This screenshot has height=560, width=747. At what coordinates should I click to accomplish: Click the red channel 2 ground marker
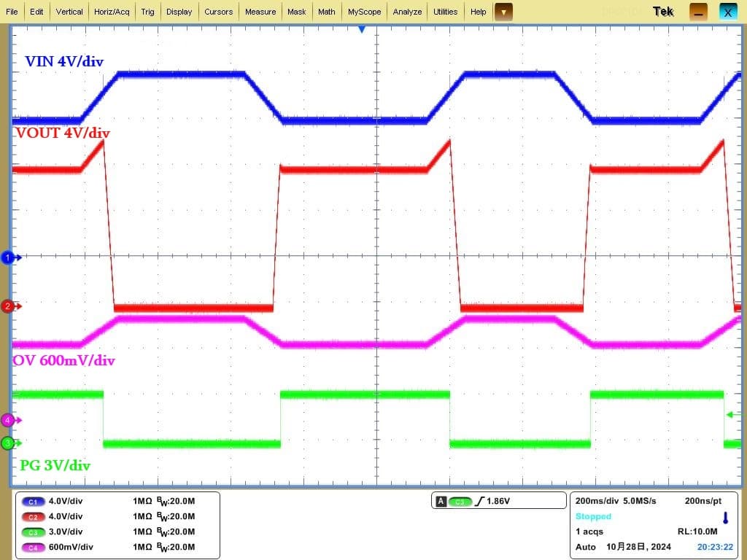[x=9, y=306]
